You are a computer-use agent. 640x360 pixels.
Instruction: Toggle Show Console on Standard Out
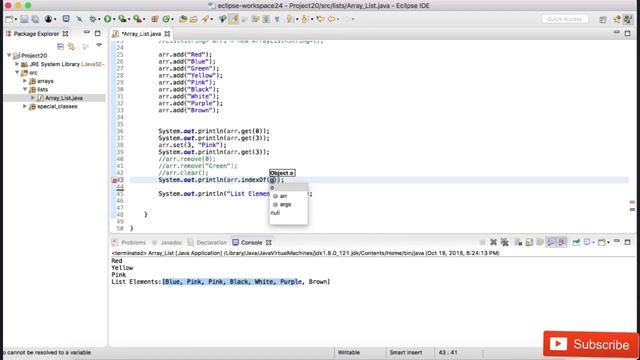pos(551,242)
